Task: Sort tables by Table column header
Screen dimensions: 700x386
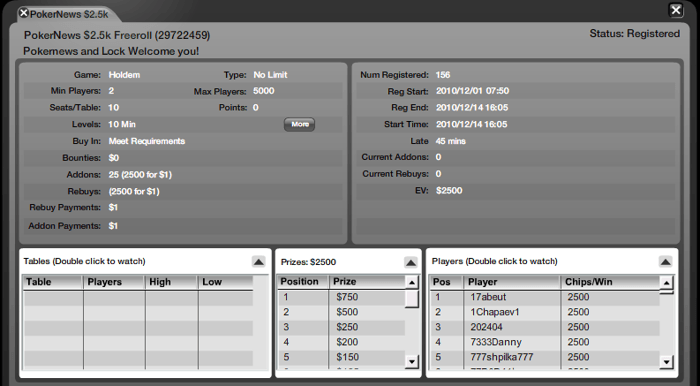Action: click(53, 282)
